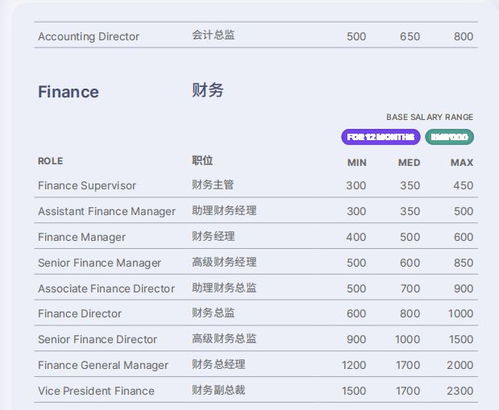Click the purple 'FOR 12 MONTHS' badge
The image size is (499, 410).
tap(381, 137)
